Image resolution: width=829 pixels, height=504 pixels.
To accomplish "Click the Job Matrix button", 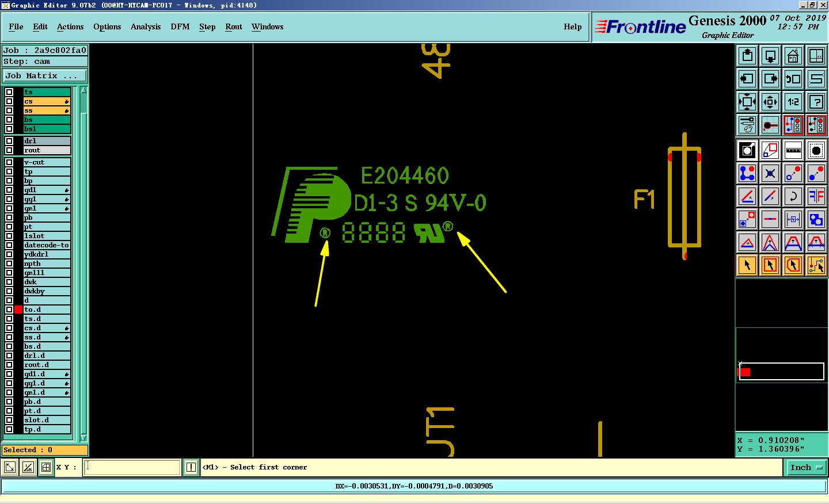I will [45, 75].
